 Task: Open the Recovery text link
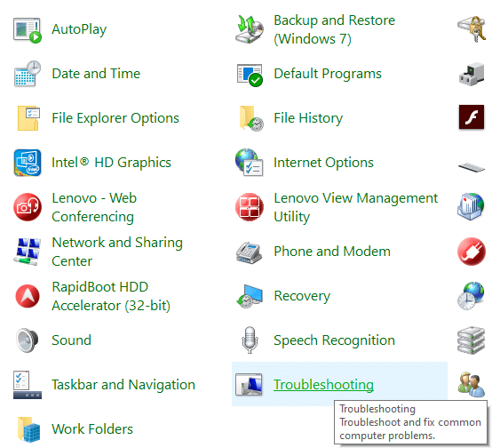tap(302, 296)
